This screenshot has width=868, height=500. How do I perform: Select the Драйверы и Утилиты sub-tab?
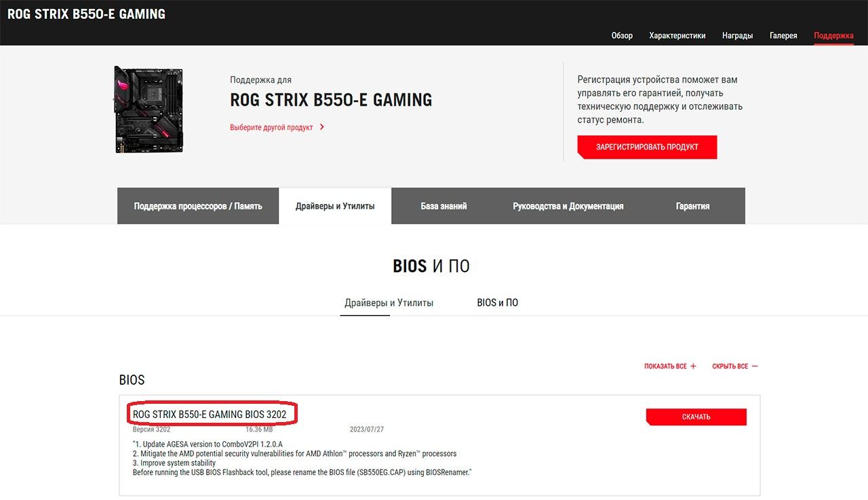point(389,303)
